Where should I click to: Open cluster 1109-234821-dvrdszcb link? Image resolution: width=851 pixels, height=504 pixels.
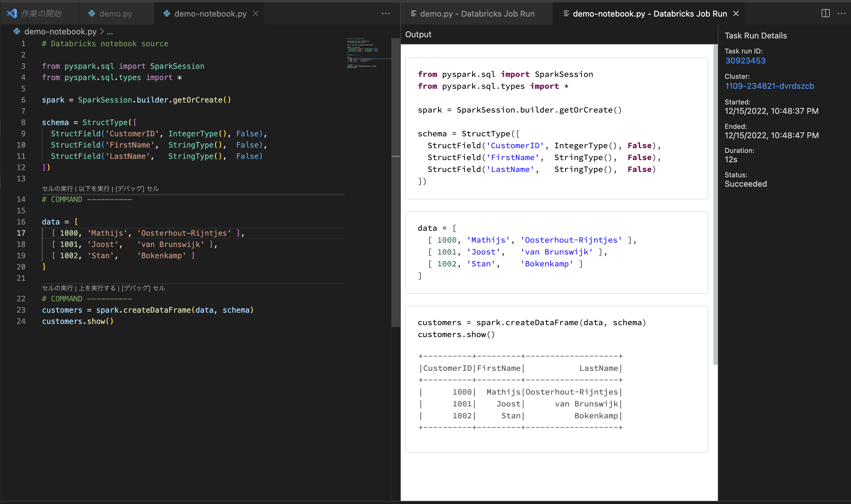pyautogui.click(x=769, y=86)
